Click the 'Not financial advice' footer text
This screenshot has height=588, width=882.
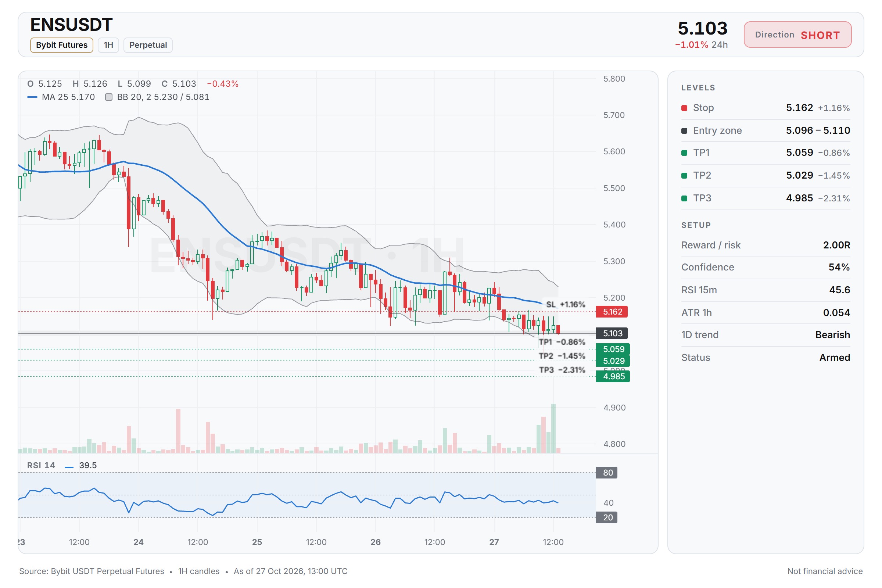[x=825, y=571]
